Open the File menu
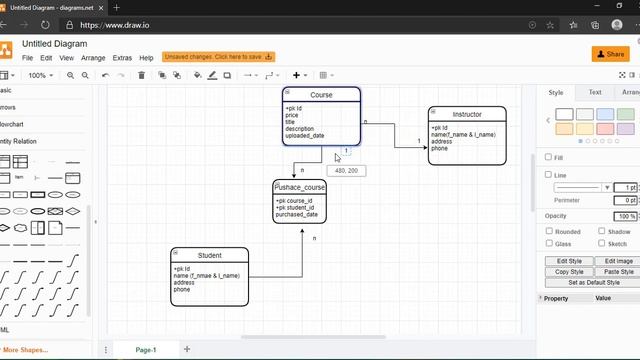The width and height of the screenshot is (640, 360). tap(27, 58)
